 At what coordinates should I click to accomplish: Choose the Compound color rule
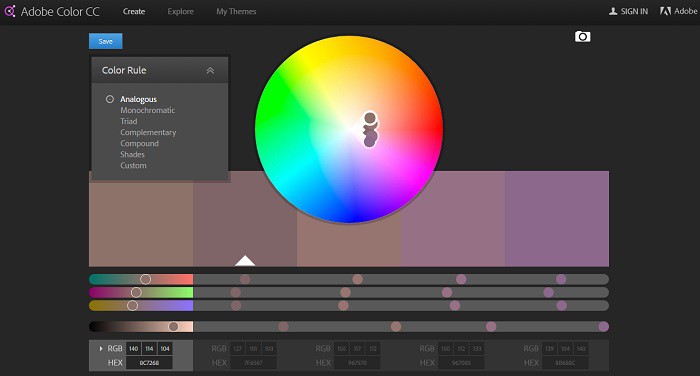pos(139,143)
